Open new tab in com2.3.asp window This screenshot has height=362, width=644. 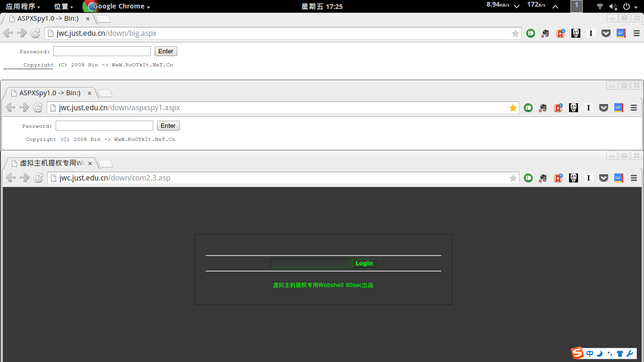click(106, 164)
